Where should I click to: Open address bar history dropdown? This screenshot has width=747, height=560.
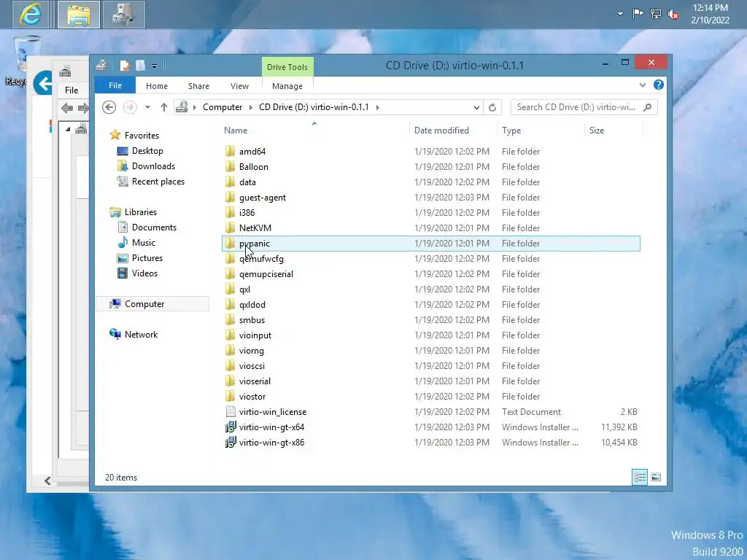[476, 108]
